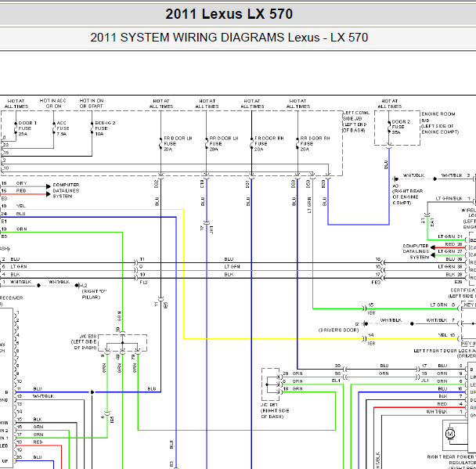Select the DOOR 2 FUSE 25A label
476x469 pixels.
(401, 127)
